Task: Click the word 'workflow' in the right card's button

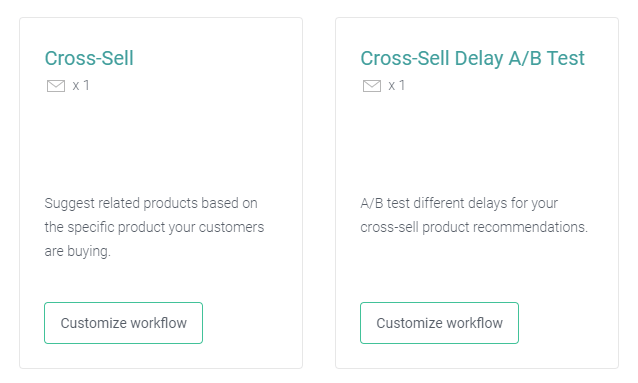Action: tap(474, 323)
